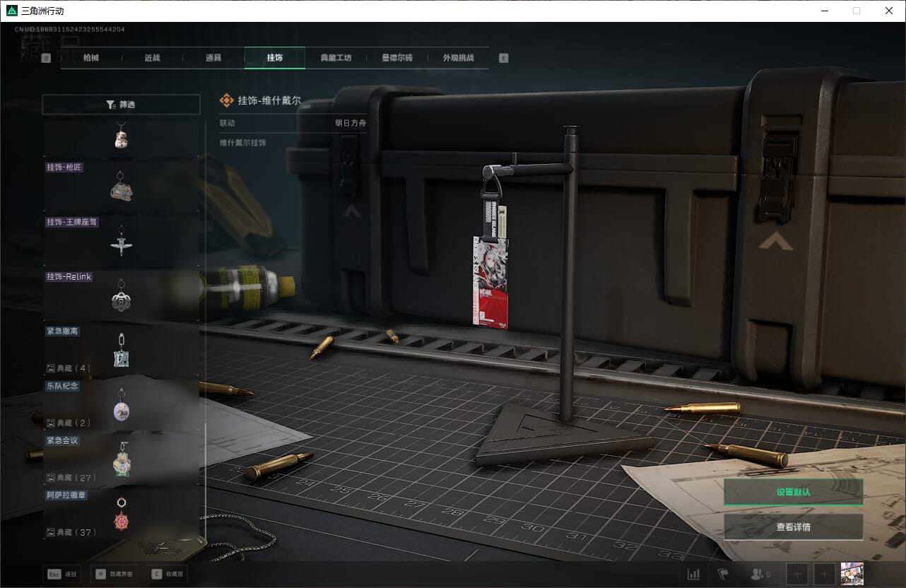The width and height of the screenshot is (906, 588).
Task: Click the 设置默认 button
Action: [793, 492]
